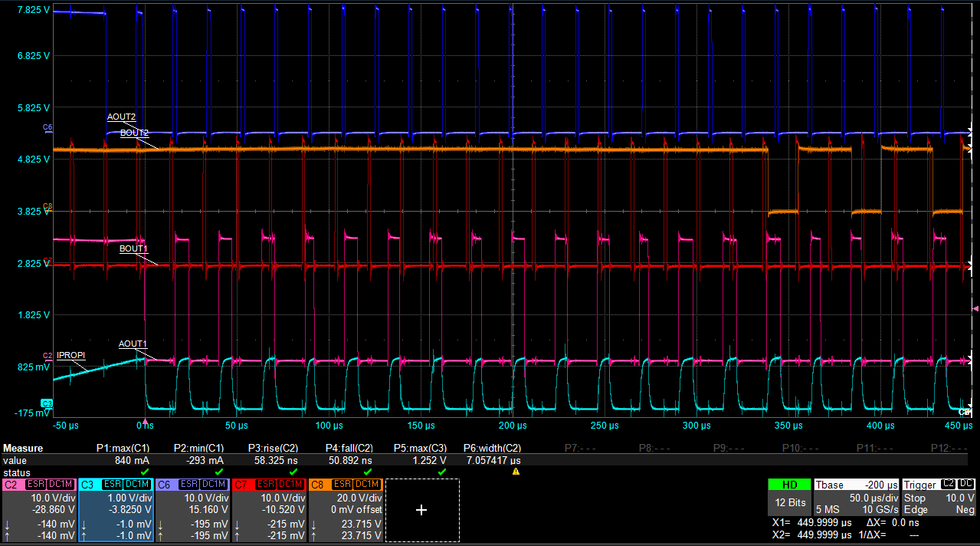
Task: Click the C6 channel marker on the grid
Action: tap(48, 127)
